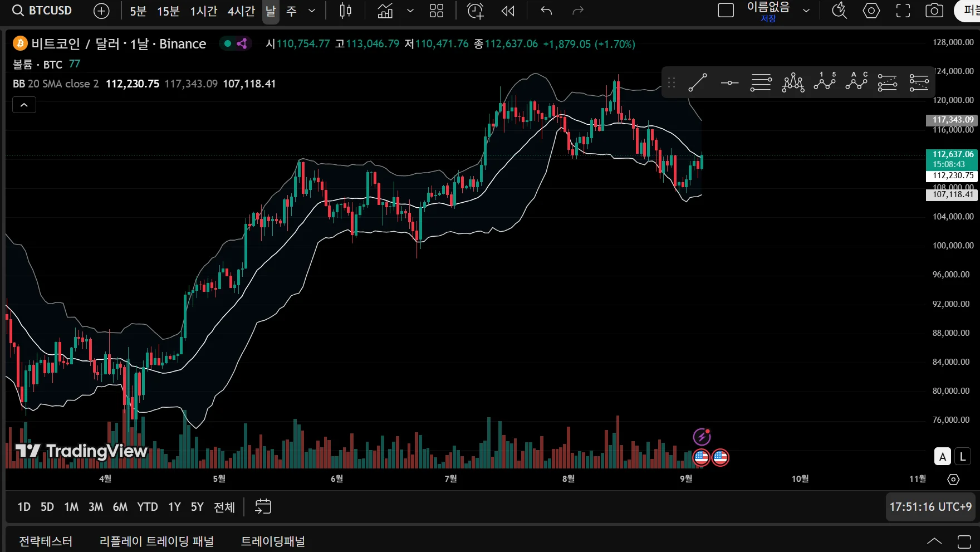Viewport: 980px width, 552px height.
Task: Open the 트레이딩패널 tab
Action: tap(273, 541)
